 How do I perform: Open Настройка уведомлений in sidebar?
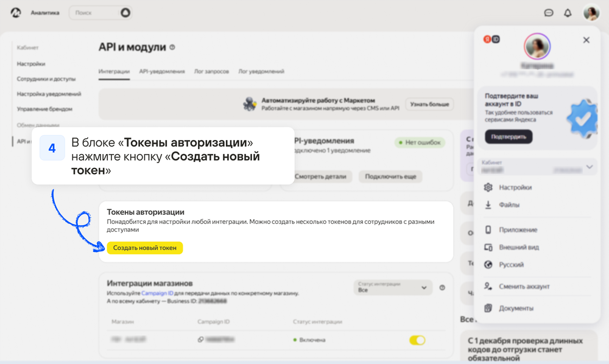tap(49, 94)
